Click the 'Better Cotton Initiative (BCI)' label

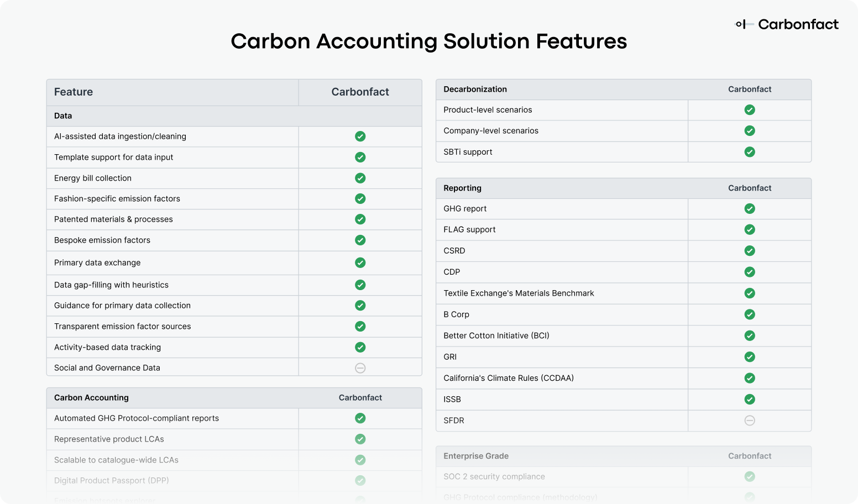click(x=496, y=336)
